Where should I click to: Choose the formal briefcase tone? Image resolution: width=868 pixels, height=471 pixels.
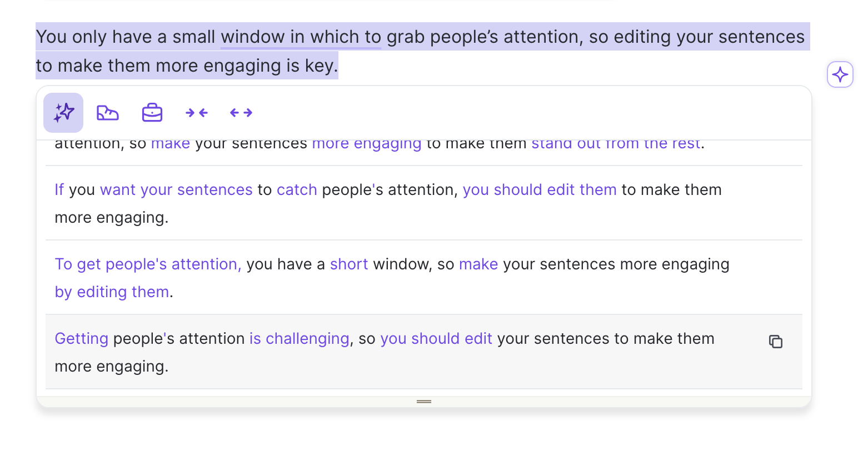click(152, 113)
